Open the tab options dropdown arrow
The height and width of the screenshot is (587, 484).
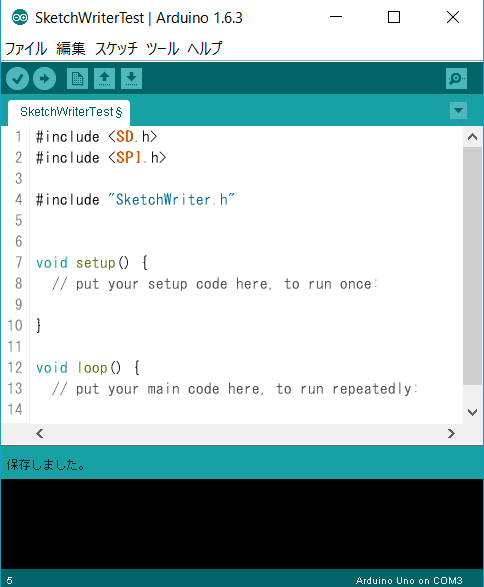[x=458, y=110]
